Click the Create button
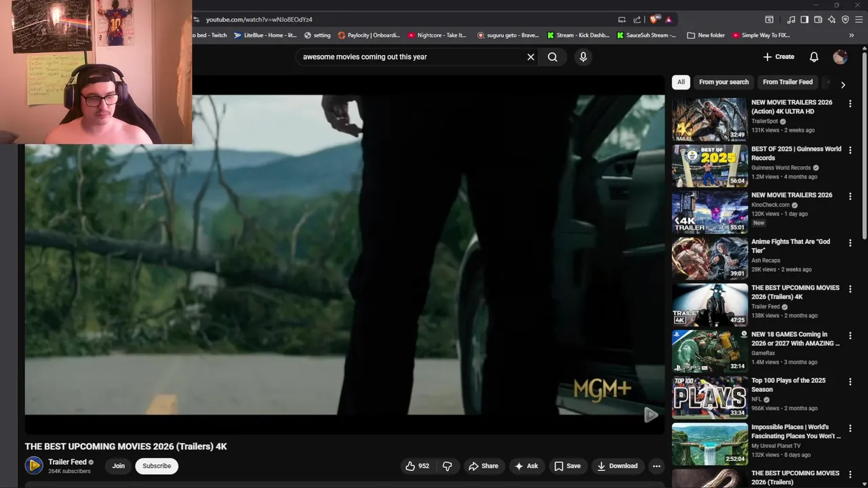This screenshot has height=488, width=868. [778, 57]
